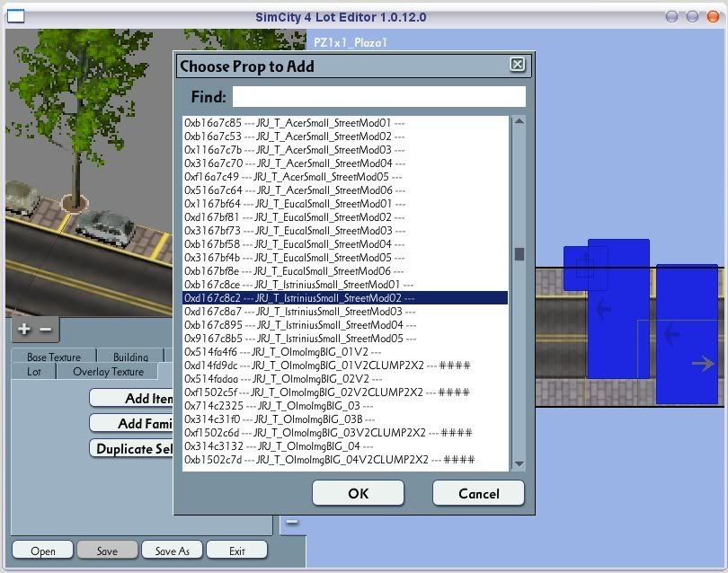The height and width of the screenshot is (573, 728).
Task: Select JRJ_T_EucalSmall_StreetMod05 prop
Action: (345, 258)
